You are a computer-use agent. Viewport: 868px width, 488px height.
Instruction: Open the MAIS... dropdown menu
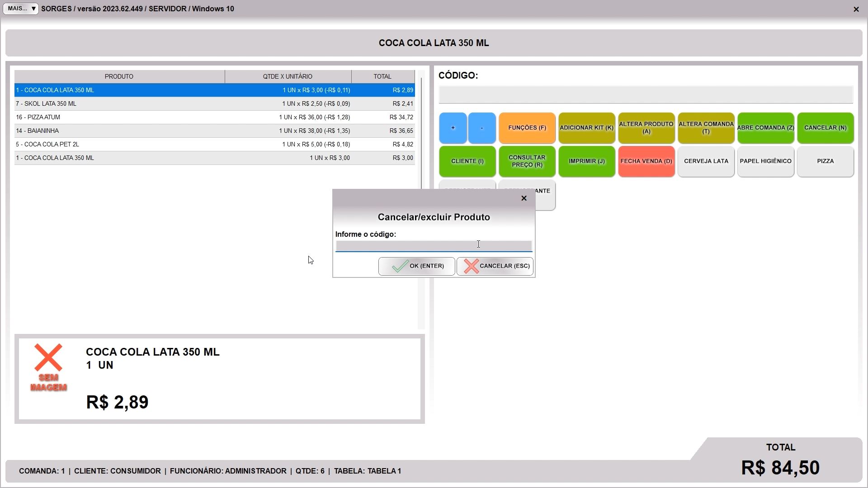pos(21,9)
